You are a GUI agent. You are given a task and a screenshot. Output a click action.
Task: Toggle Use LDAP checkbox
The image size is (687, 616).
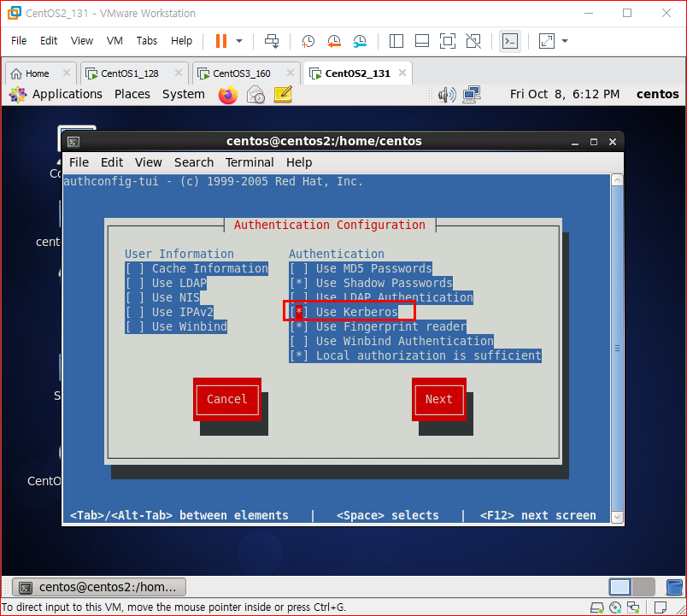tap(166, 283)
